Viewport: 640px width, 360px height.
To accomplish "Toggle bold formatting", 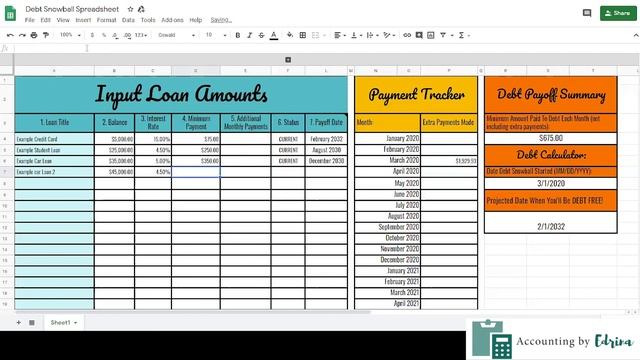I will pos(238,36).
